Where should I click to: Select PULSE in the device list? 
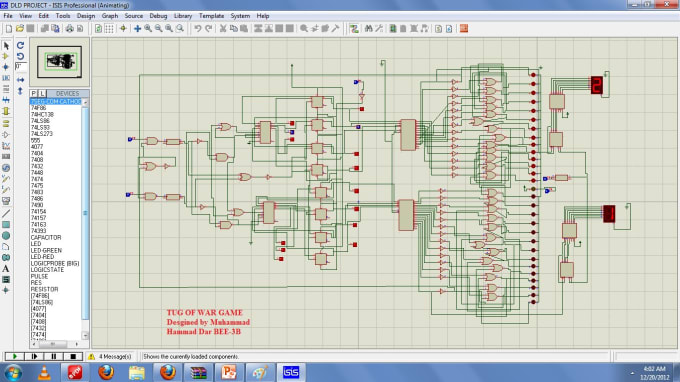39,276
